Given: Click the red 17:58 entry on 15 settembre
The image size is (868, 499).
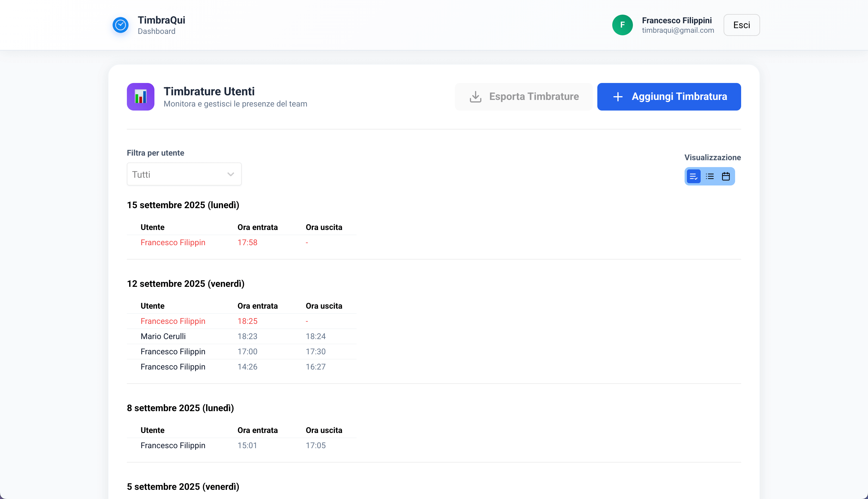Looking at the screenshot, I should pos(247,242).
